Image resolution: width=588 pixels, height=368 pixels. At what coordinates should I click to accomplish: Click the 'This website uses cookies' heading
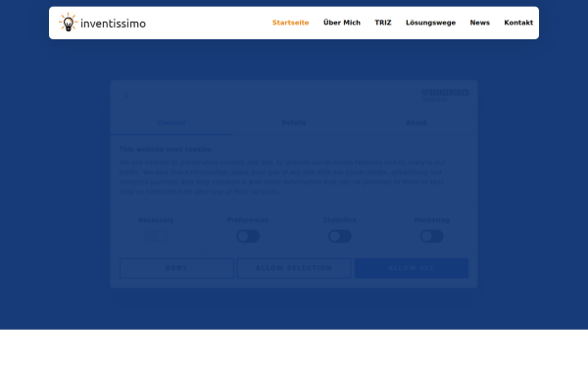pos(166,149)
